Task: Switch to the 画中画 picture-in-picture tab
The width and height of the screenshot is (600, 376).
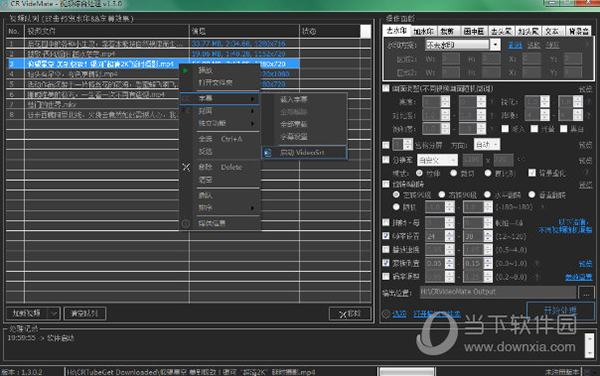Action: click(x=474, y=31)
